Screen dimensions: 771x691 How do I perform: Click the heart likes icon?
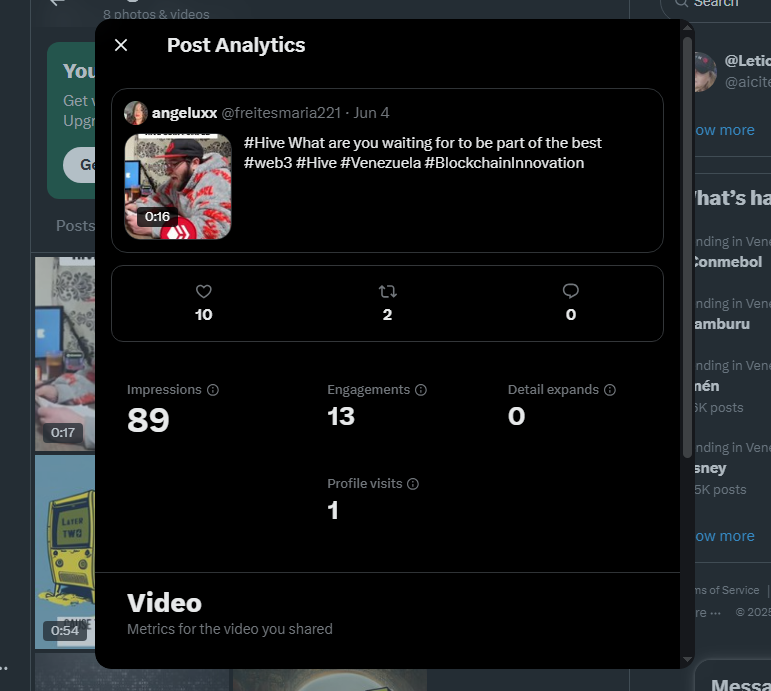204,292
